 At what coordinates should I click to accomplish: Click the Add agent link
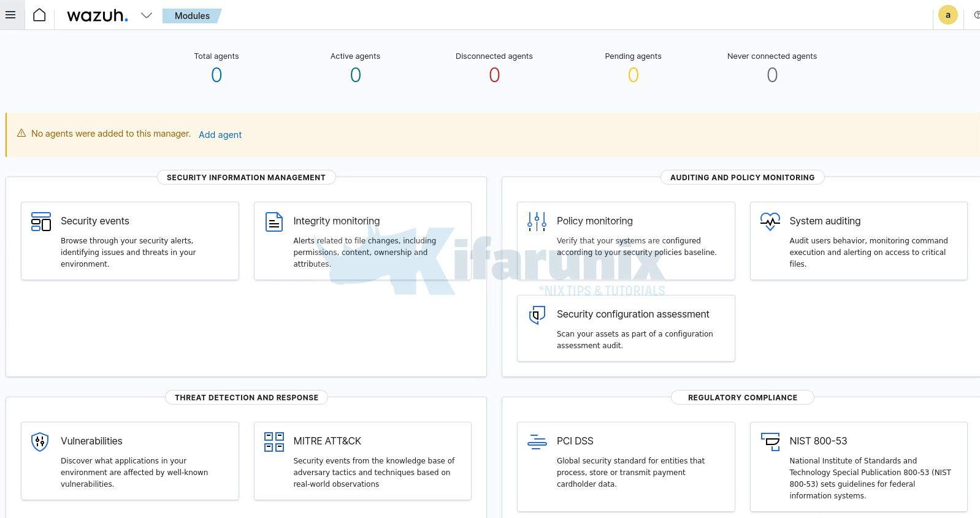point(220,135)
